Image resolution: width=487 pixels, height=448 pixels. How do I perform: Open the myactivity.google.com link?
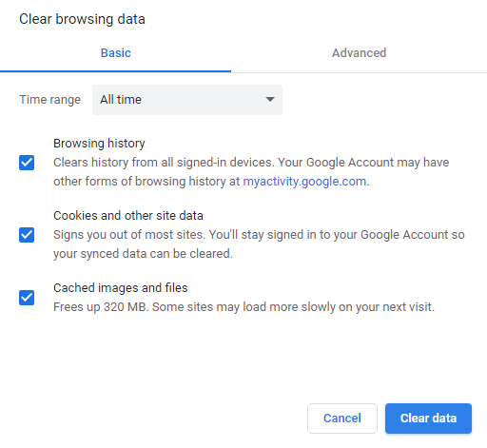tap(304, 182)
